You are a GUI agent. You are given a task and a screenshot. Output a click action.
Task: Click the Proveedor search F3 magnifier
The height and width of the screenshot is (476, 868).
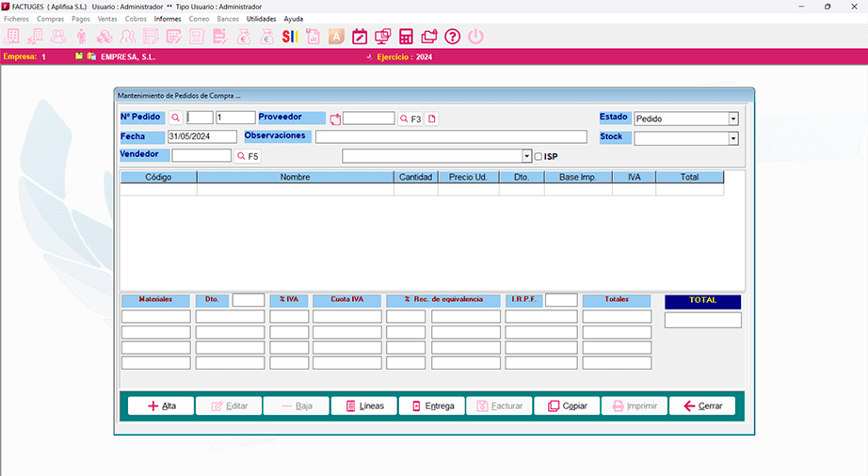point(404,119)
